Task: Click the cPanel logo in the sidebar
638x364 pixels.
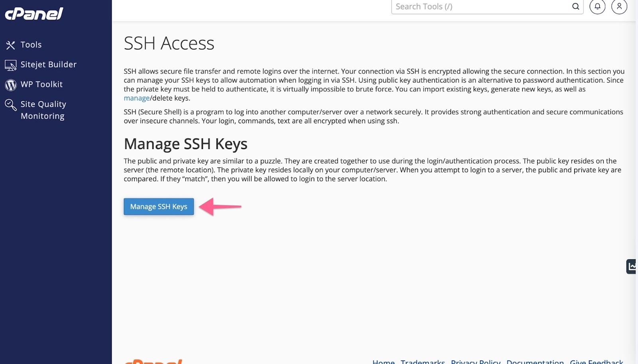Action: [34, 14]
